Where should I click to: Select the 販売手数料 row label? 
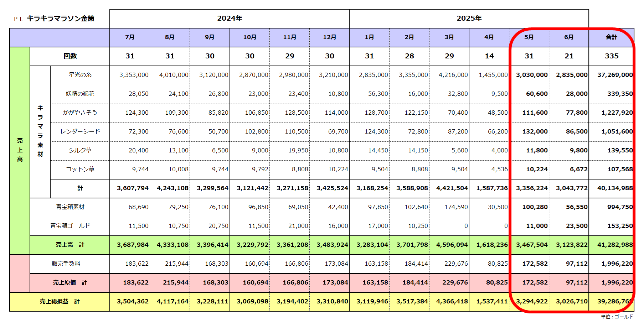click(x=66, y=264)
